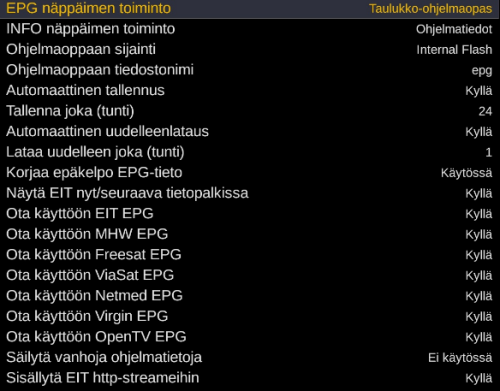Click the Ohjelmaoppaan tiedostonimi field value epg
500x391 pixels.
(x=482, y=71)
